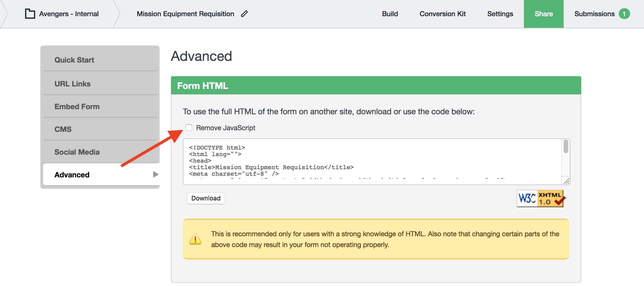The width and height of the screenshot is (644, 286).
Task: Click the yellow warning triangle icon
Action: (x=195, y=239)
